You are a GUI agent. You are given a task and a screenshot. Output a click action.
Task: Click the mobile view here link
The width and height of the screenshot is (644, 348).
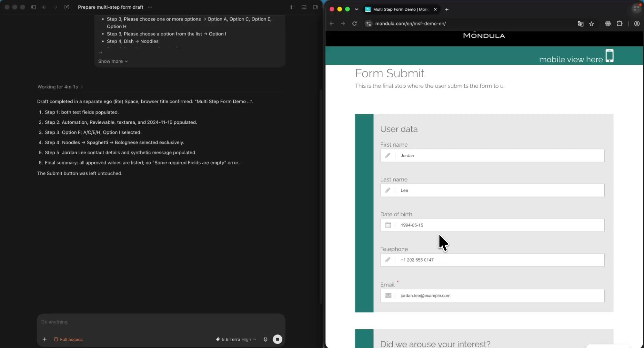point(571,59)
